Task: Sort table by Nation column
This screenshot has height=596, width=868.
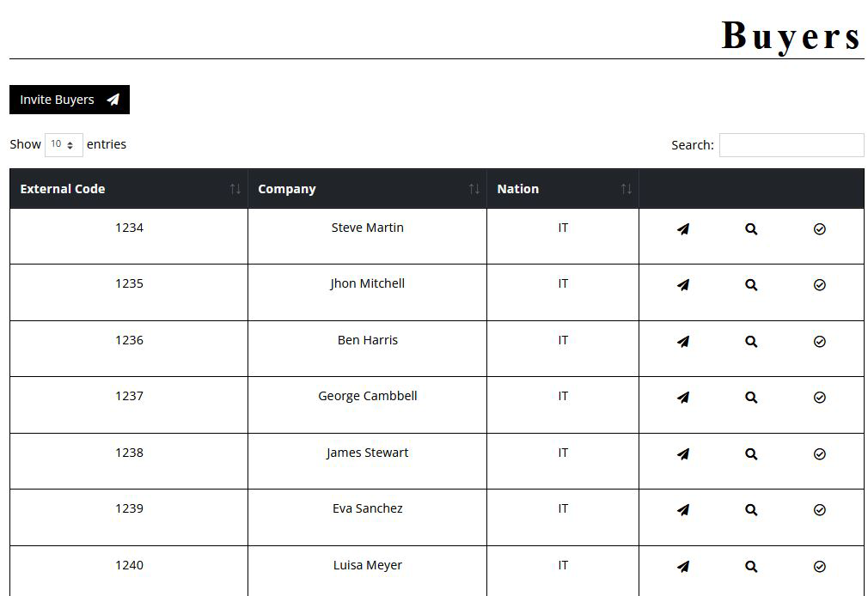Action: click(563, 189)
